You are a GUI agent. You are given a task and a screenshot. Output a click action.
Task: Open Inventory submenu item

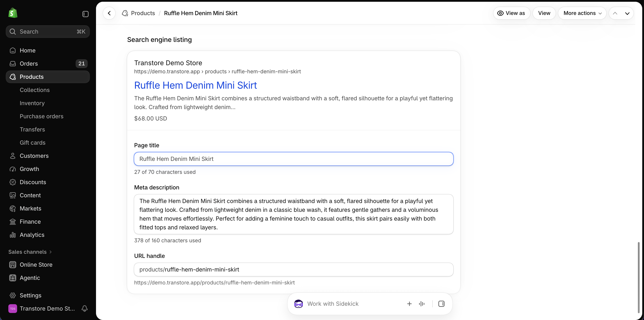[32, 103]
